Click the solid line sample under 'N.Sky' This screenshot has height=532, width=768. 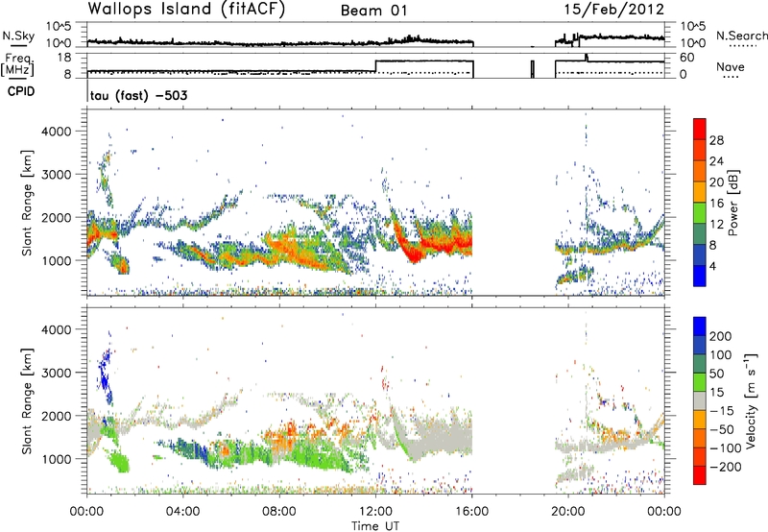tap(18, 45)
